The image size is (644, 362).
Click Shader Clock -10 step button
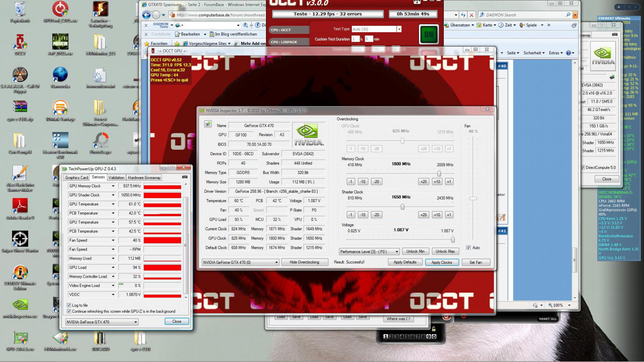coord(363,215)
